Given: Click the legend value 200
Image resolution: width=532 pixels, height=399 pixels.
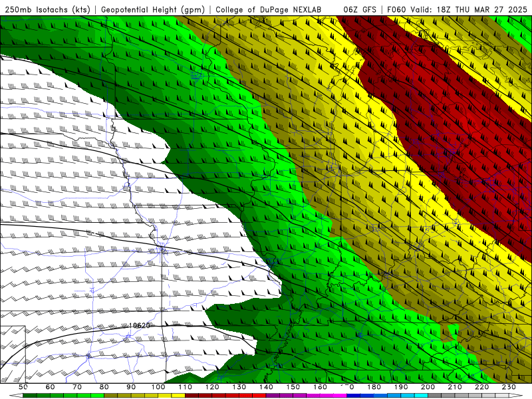Looking at the screenshot, I should [428, 387].
